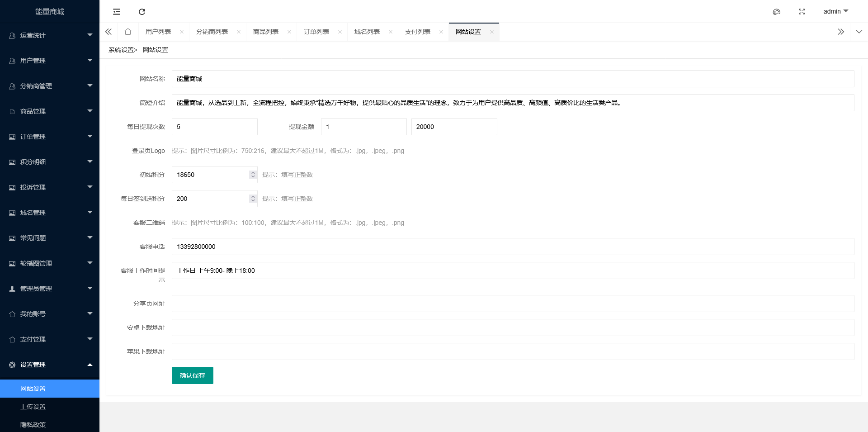Close the 支付列表 tab
This screenshot has height=432, width=868.
[x=441, y=32]
